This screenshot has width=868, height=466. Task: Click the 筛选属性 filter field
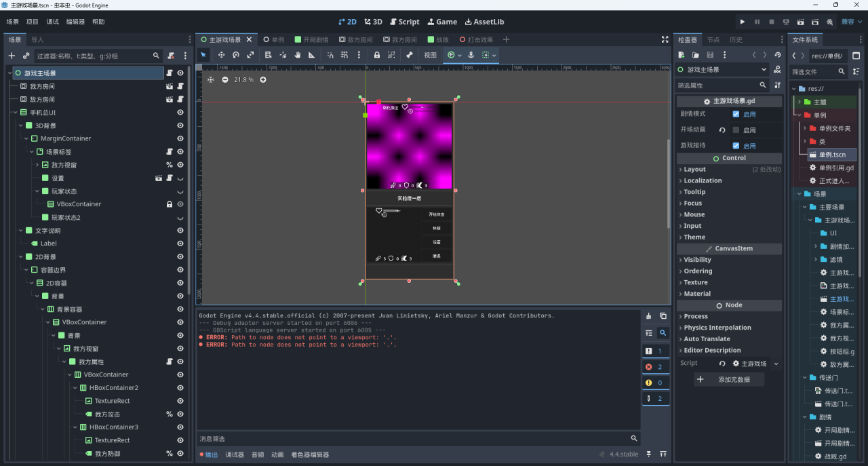(716, 85)
